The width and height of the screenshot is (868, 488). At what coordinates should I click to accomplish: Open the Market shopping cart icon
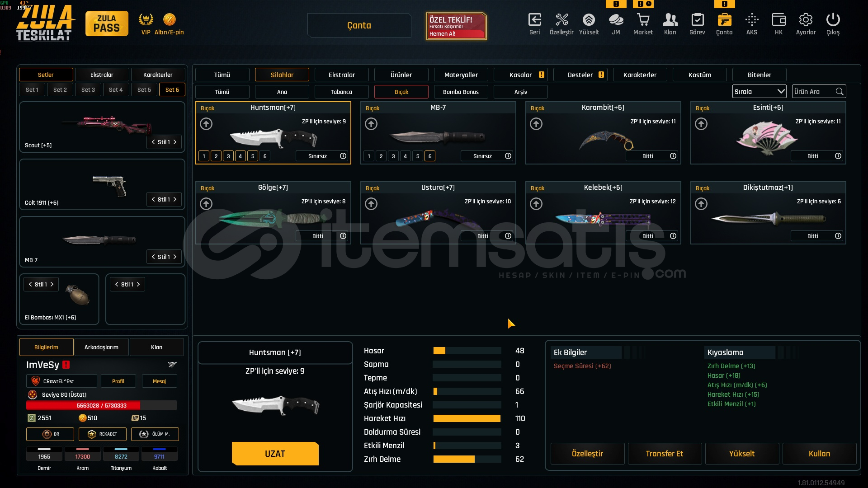pyautogui.click(x=643, y=20)
